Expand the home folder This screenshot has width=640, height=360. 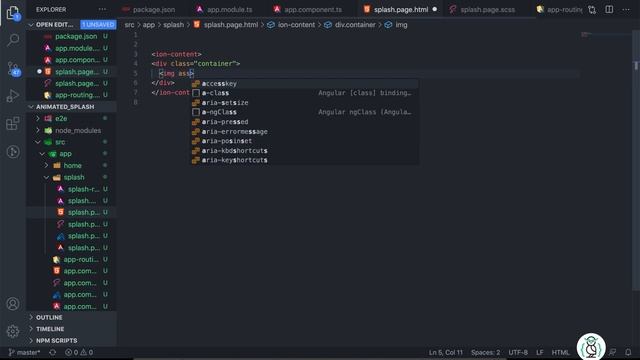pyautogui.click(x=73, y=166)
